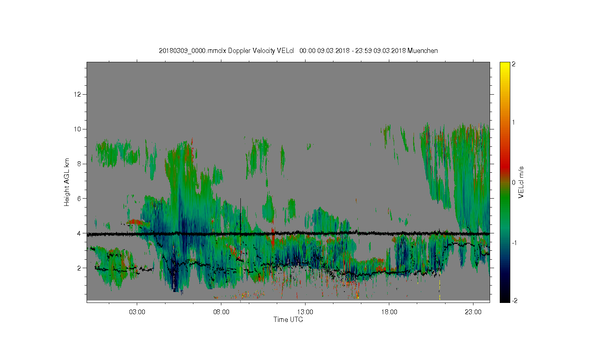Screen dimensions: 607x364
Task: Click the 6 km height tick label
Action: [80, 199]
